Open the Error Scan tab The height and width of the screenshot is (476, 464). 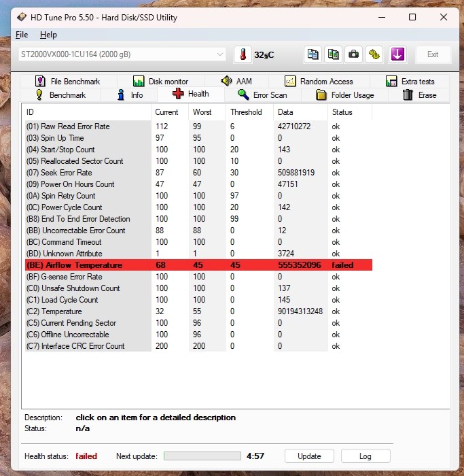point(262,95)
